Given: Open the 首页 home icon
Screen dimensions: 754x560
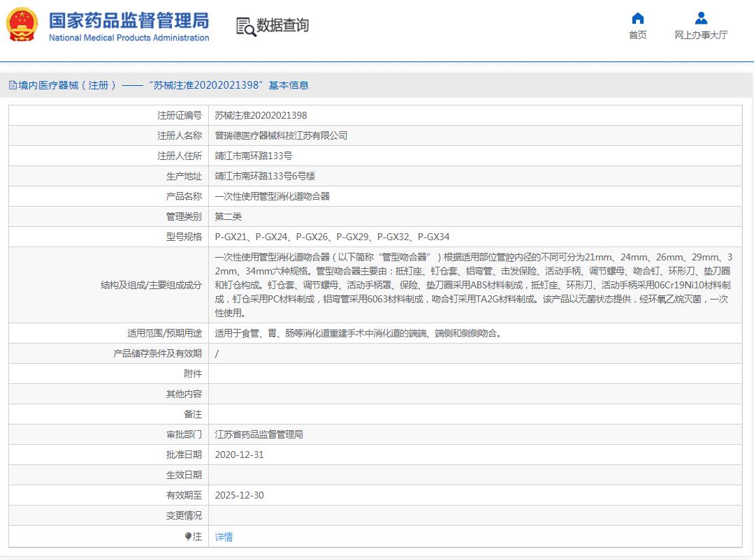Looking at the screenshot, I should point(637,18).
